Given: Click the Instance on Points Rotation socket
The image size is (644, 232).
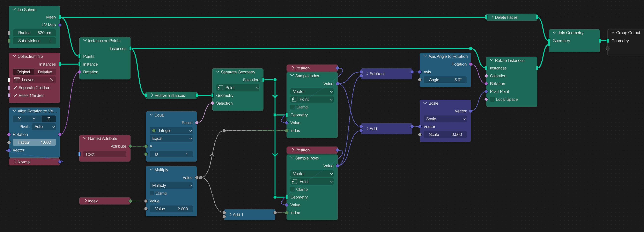Looking at the screenshot, I should [80, 72].
